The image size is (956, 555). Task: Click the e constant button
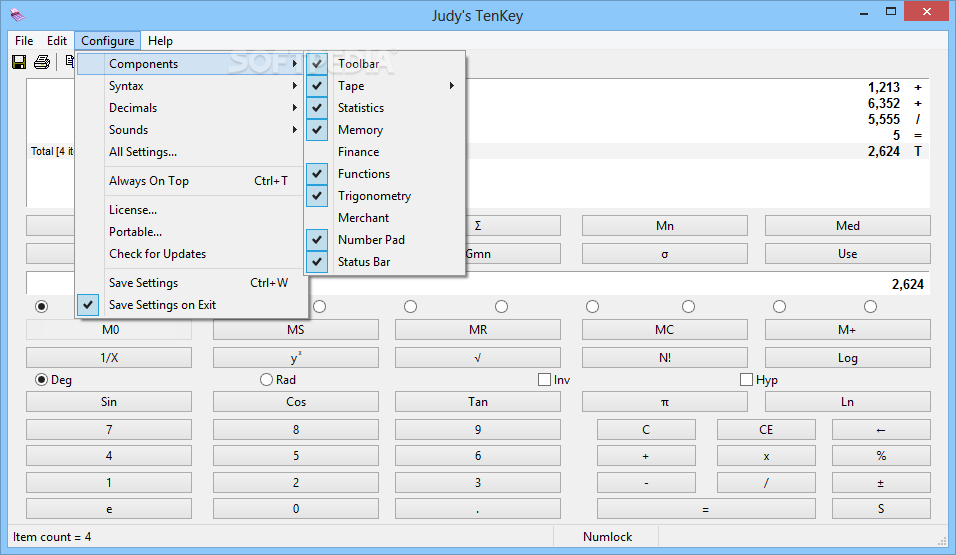point(109,509)
